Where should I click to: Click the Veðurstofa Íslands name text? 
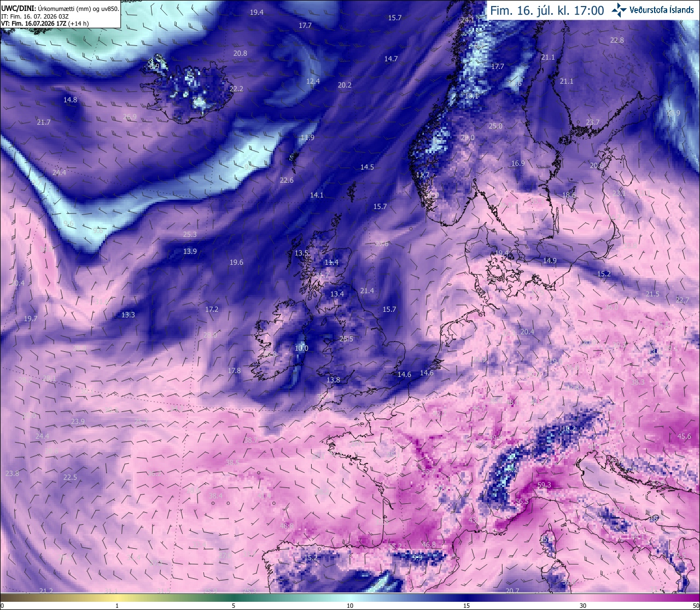(662, 10)
